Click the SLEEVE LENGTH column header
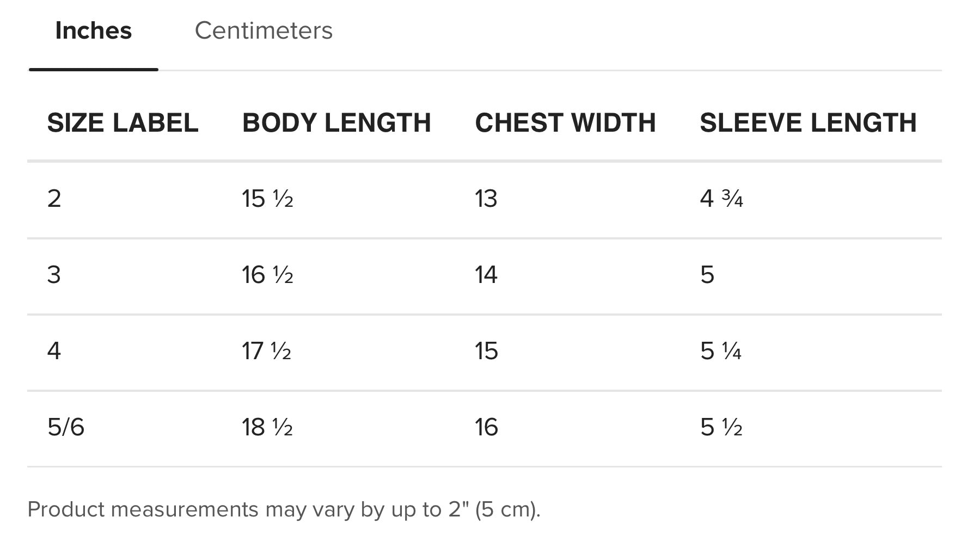The width and height of the screenshot is (961, 560). point(808,122)
